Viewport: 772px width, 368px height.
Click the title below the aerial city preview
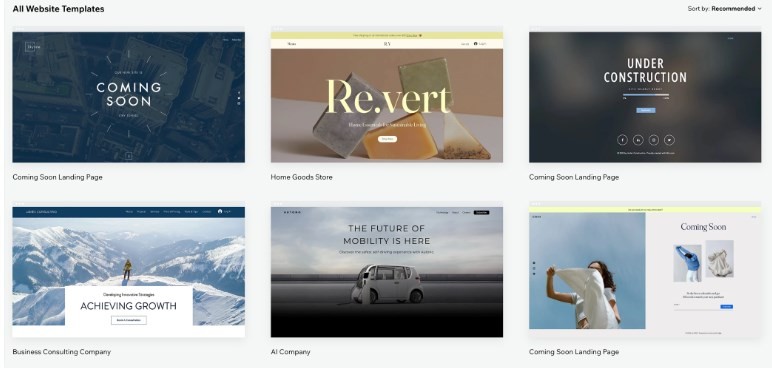(x=58, y=177)
